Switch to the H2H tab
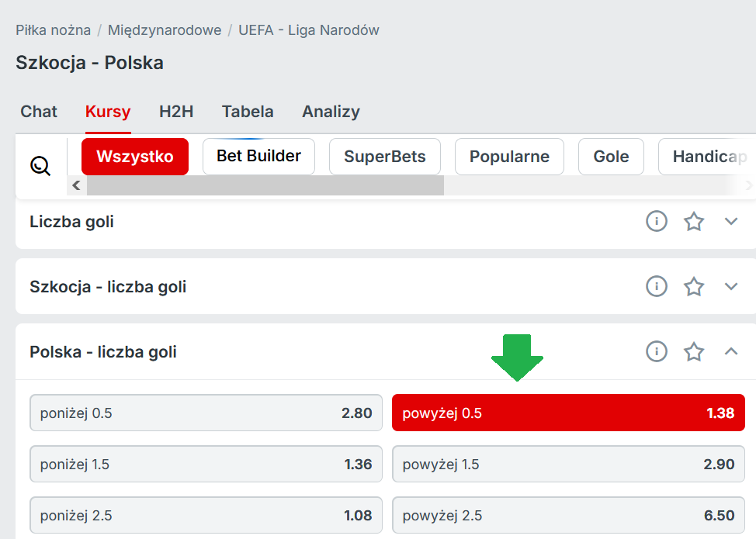 point(176,112)
